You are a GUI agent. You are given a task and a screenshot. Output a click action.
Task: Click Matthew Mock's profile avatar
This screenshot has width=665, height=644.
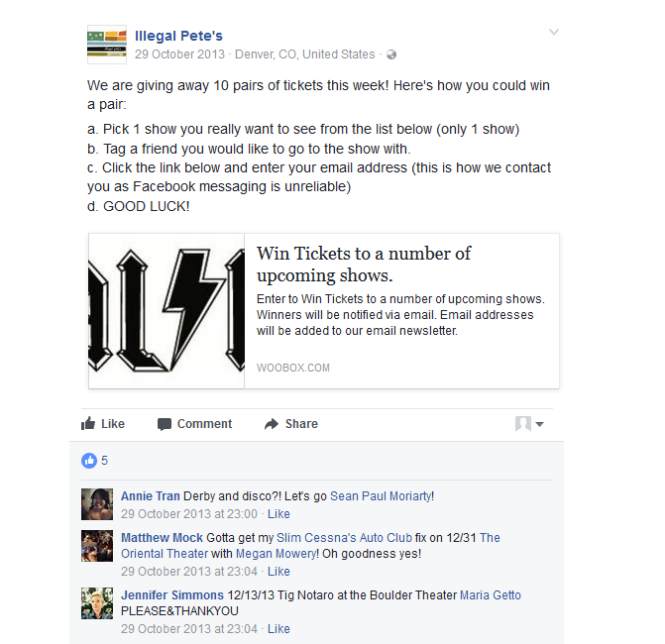tap(97, 546)
